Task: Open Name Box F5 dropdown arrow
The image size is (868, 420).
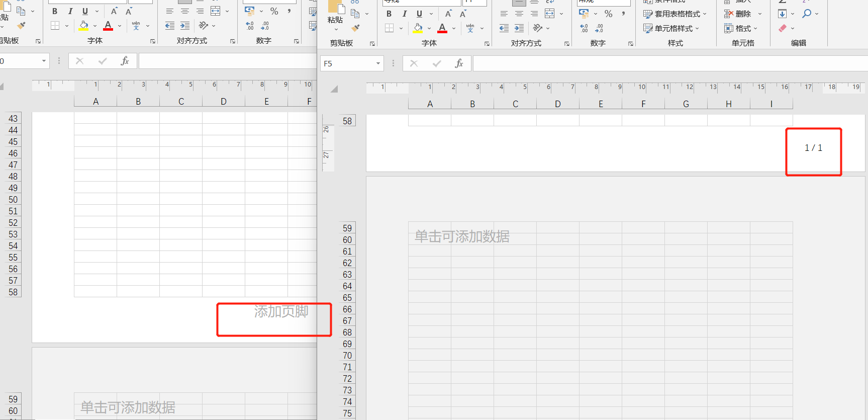Action: 378,63
